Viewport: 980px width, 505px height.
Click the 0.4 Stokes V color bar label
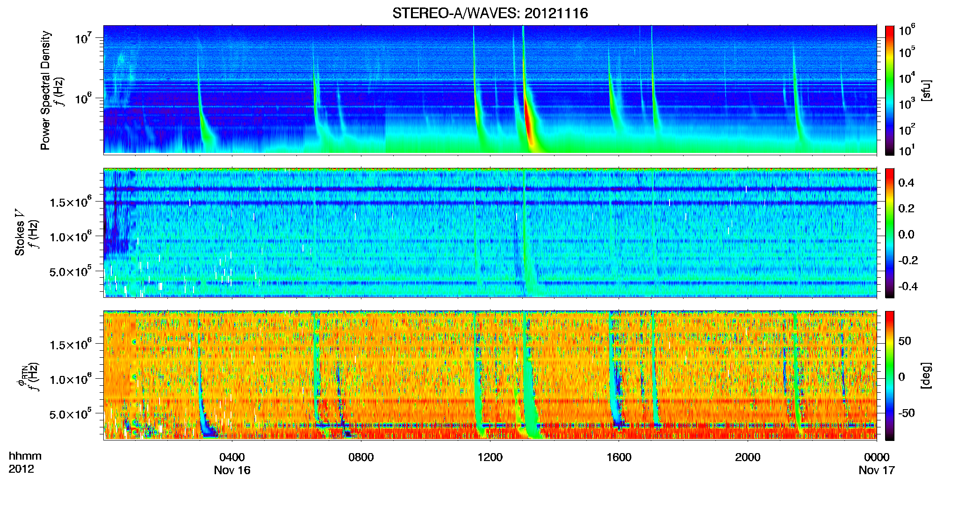(906, 183)
